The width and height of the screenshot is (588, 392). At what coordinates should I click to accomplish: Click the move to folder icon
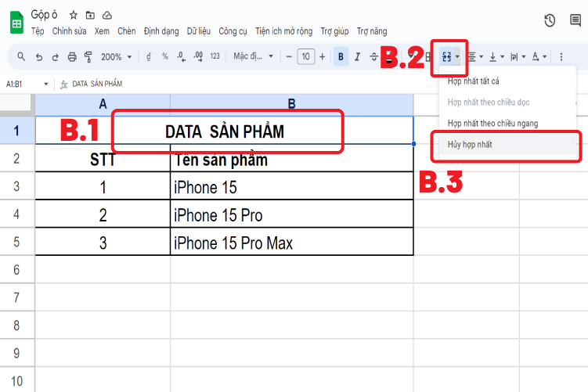point(90,15)
